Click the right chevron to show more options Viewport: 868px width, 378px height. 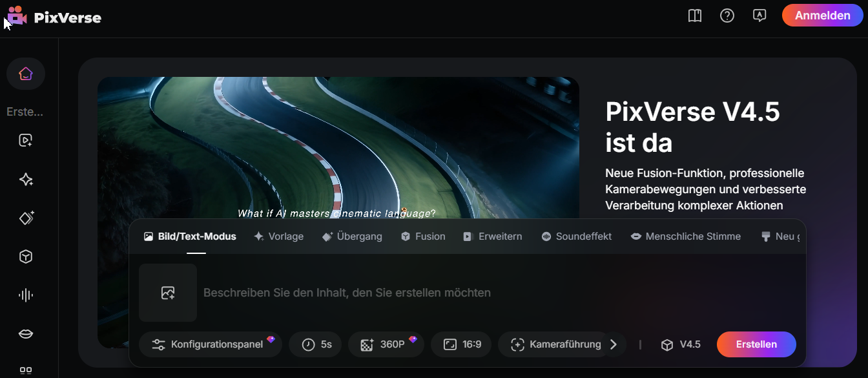[614, 344]
